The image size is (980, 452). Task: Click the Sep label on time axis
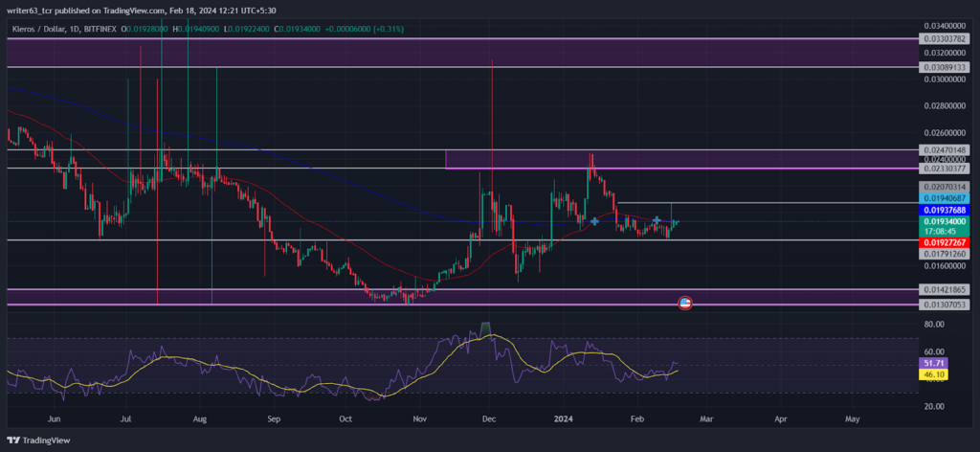pos(273,418)
